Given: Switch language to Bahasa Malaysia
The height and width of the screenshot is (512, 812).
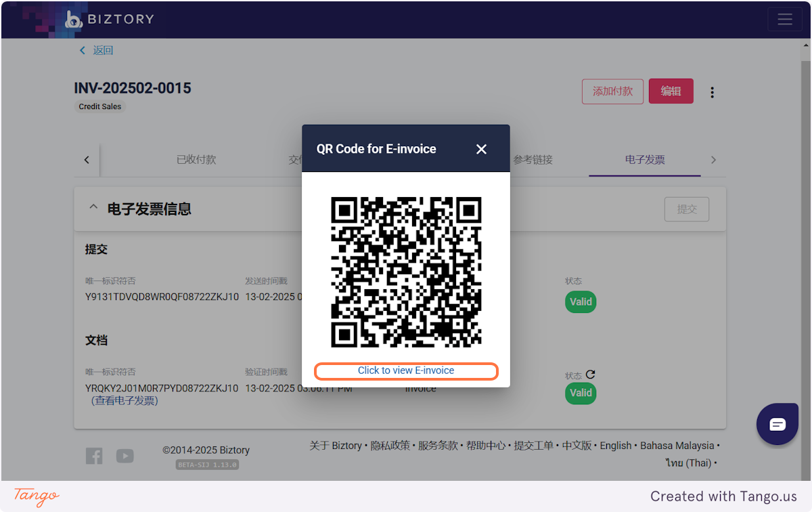Looking at the screenshot, I should tap(677, 446).
